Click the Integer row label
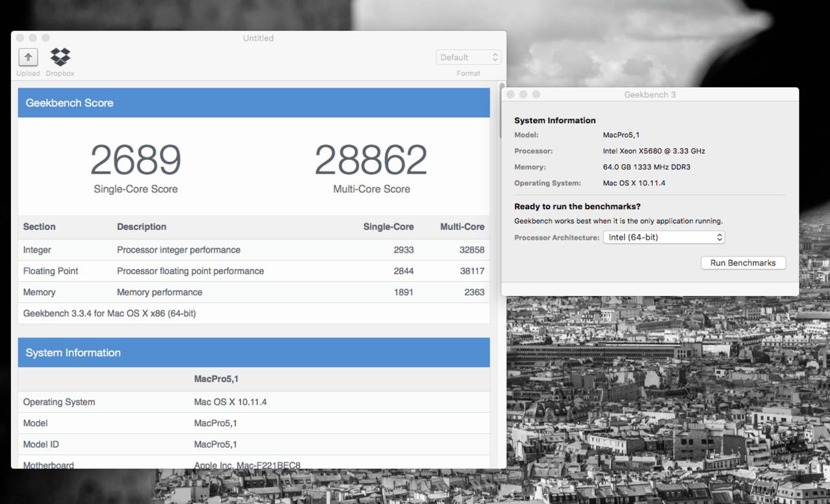This screenshot has width=830, height=504. (37, 250)
